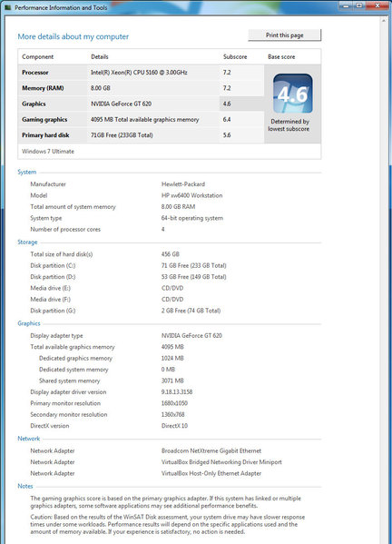Image resolution: width=392 pixels, height=544 pixels.
Task: Click the Network section heading
Action: (x=29, y=439)
